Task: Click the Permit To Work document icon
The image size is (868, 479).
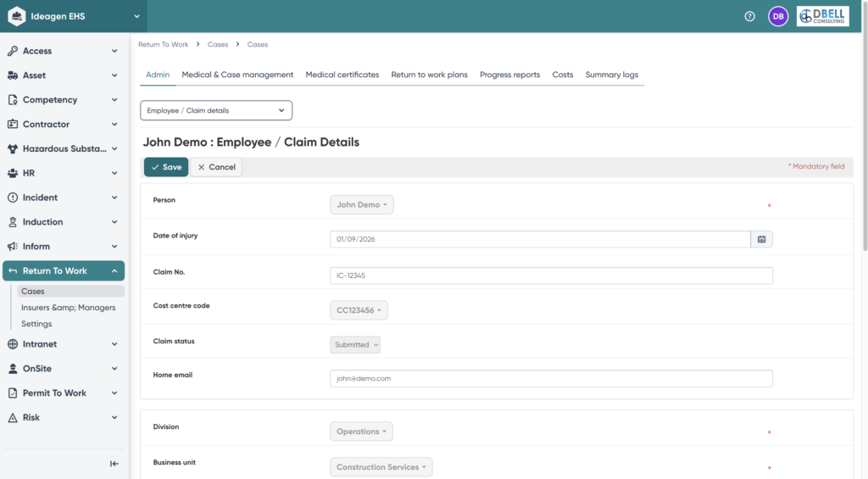Action: click(12, 393)
